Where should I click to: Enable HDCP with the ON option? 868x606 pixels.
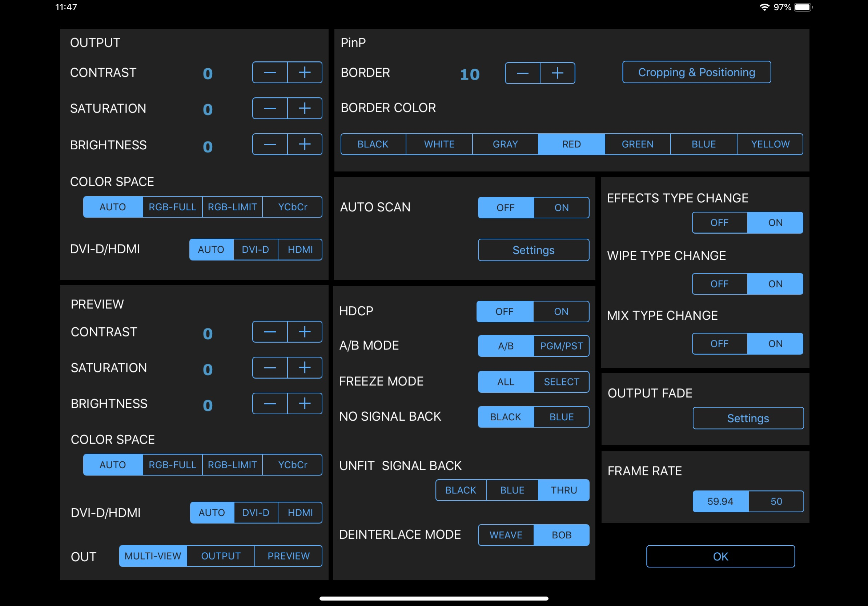pyautogui.click(x=561, y=311)
